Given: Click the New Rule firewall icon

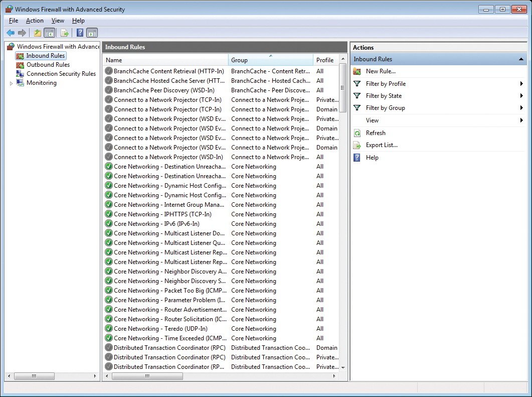Looking at the screenshot, I should click(x=358, y=71).
